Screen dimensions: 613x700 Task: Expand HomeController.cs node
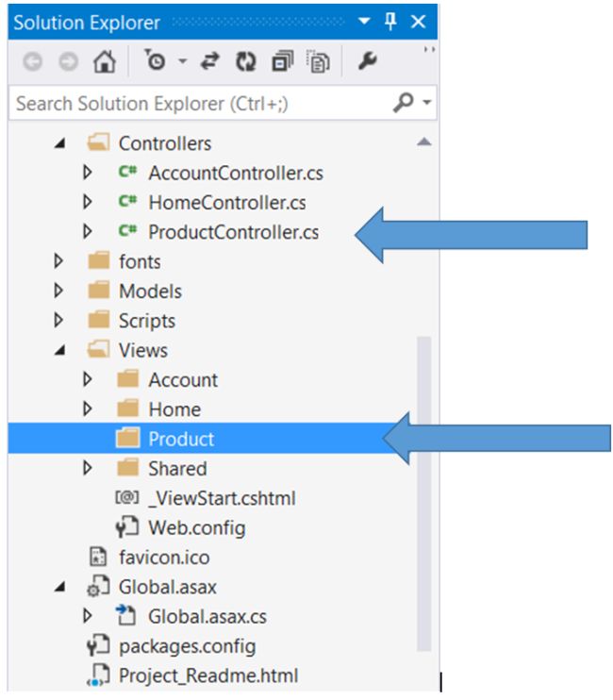tap(88, 202)
